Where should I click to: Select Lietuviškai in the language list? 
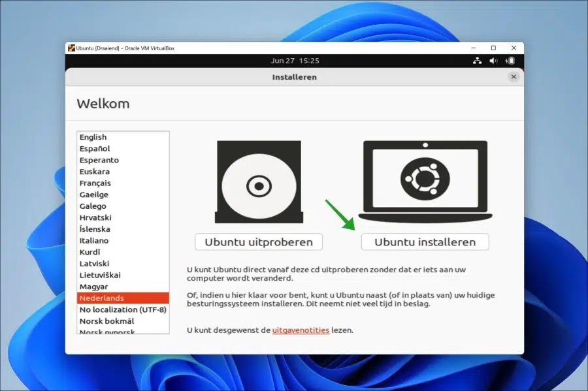point(123,275)
